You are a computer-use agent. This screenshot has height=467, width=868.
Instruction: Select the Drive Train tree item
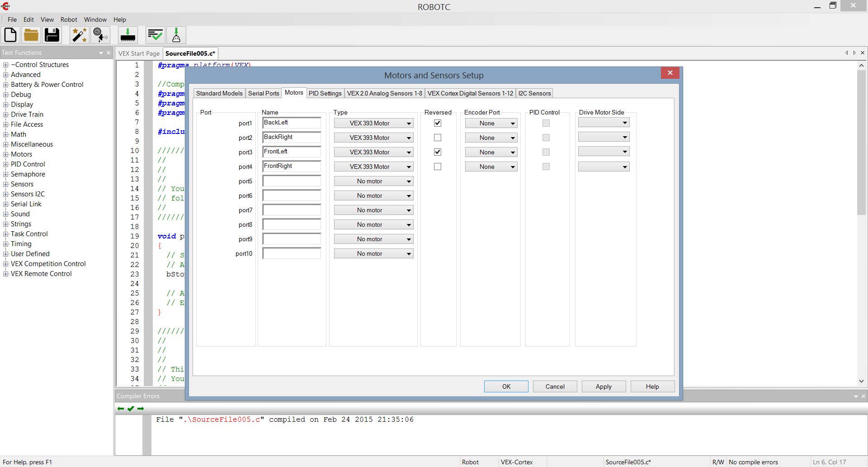coord(27,114)
